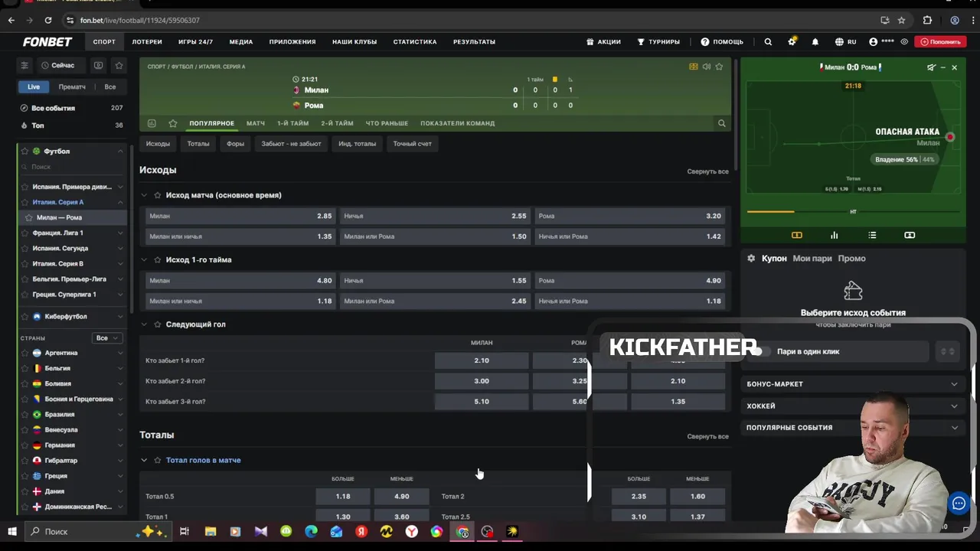The image size is (980, 551).
Task: Add market tab set to favorites star
Action: click(173, 123)
